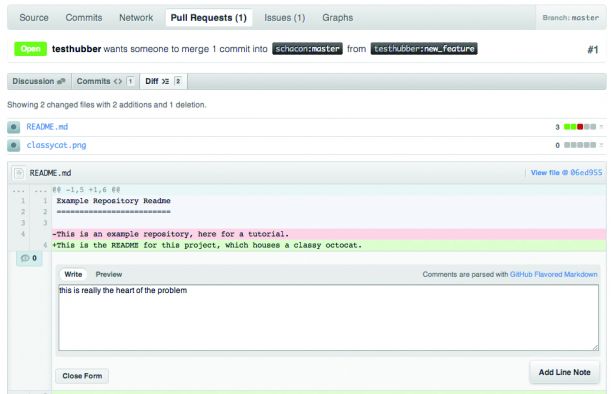Image resolution: width=615 pixels, height=394 pixels.
Task: Go to the Issues (1) tab
Action: coord(284,18)
